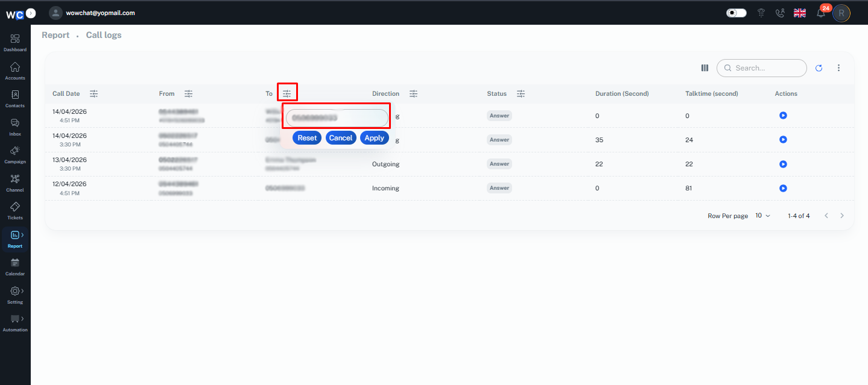Click the Duration (Second) column header

point(622,93)
